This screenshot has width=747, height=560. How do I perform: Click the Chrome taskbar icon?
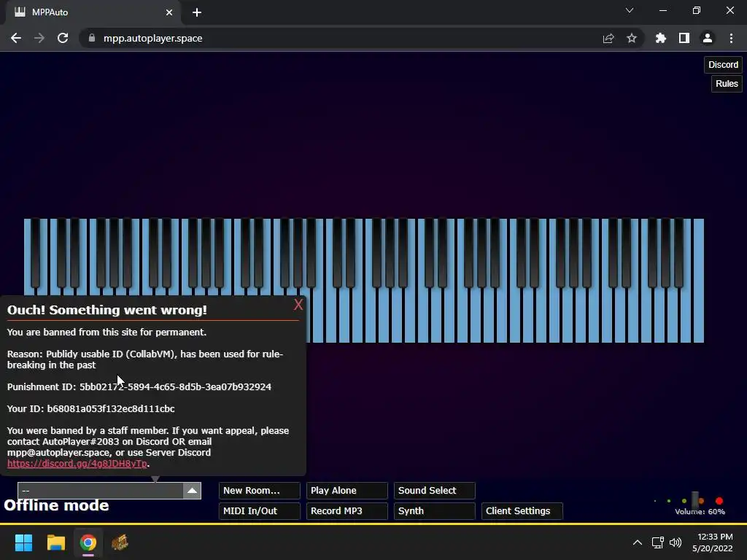tap(88, 542)
